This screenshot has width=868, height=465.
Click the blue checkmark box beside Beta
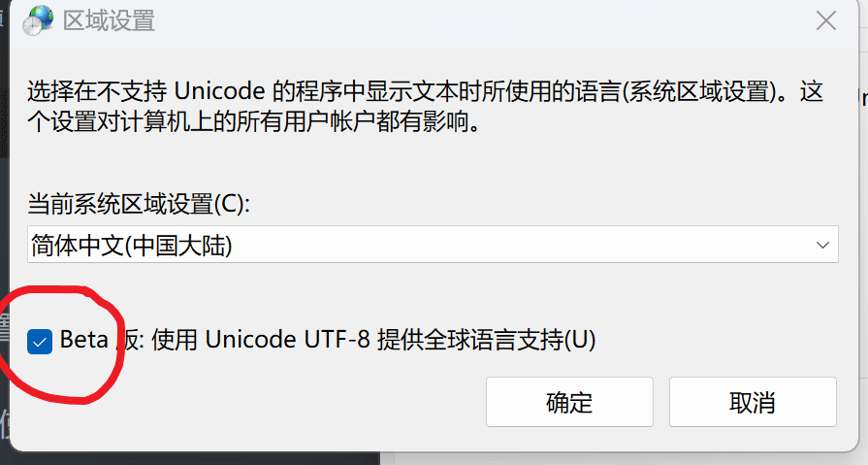pyautogui.click(x=40, y=342)
